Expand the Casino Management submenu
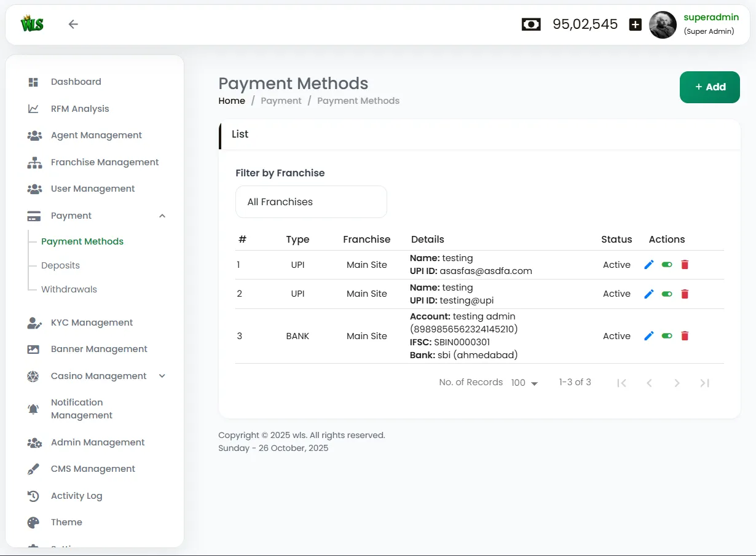756x556 pixels. pyautogui.click(x=162, y=376)
